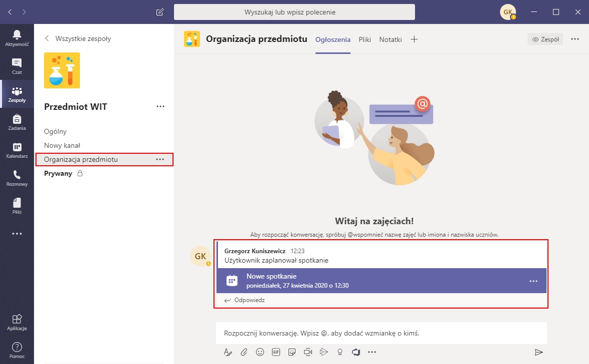Attach a file with the paperclip icon
Screen dimensions: 589x364
244,352
